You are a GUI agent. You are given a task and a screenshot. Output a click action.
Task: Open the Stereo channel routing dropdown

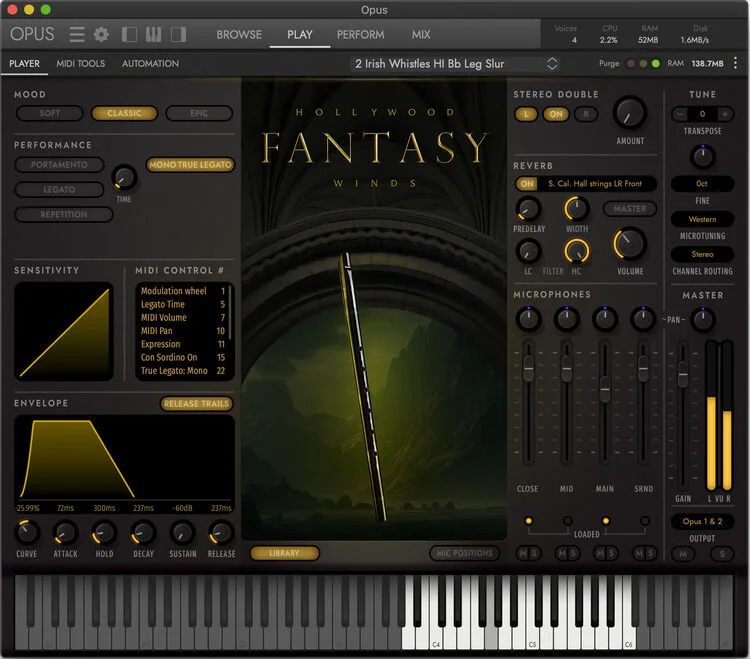click(x=702, y=254)
